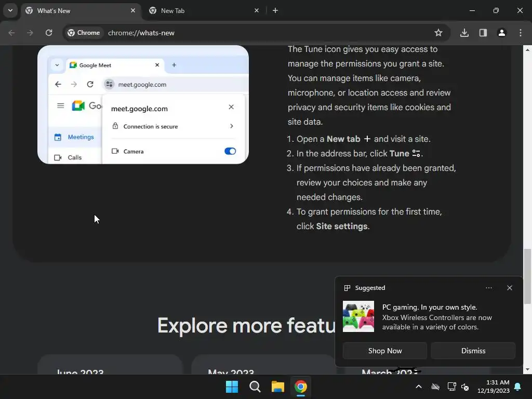This screenshot has height=399, width=532.
Task: Open notification options three-dot menu
Action: 488,288
